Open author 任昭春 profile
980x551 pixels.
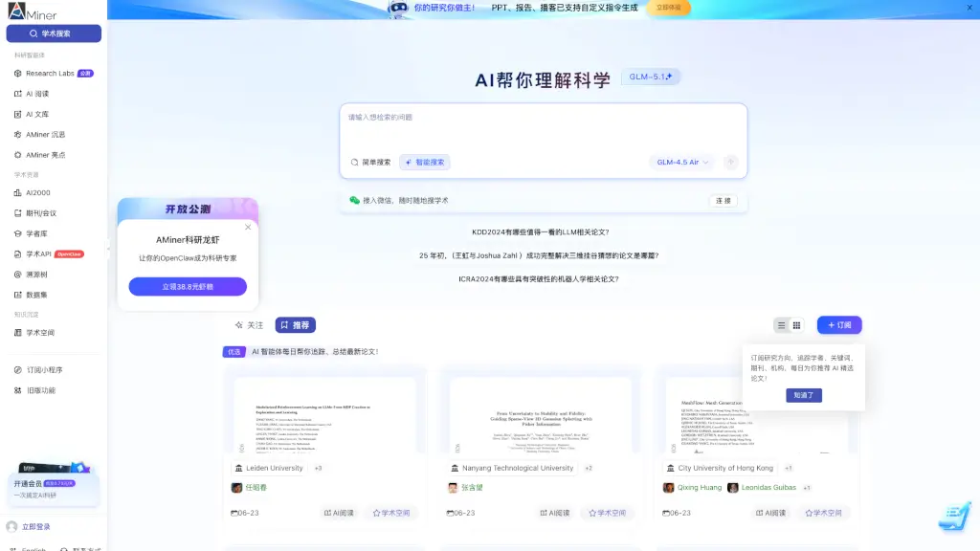pyautogui.click(x=250, y=488)
